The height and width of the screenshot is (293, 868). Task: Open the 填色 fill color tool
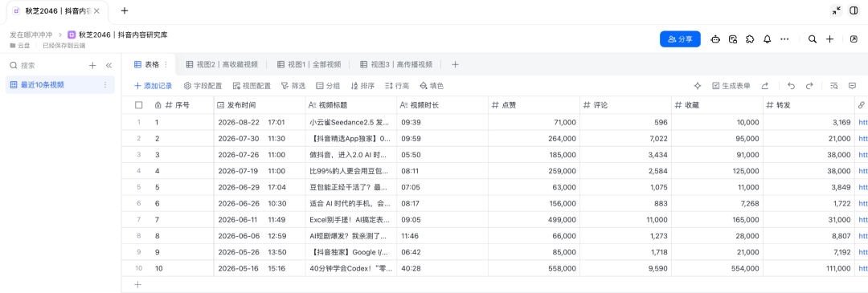(432, 86)
